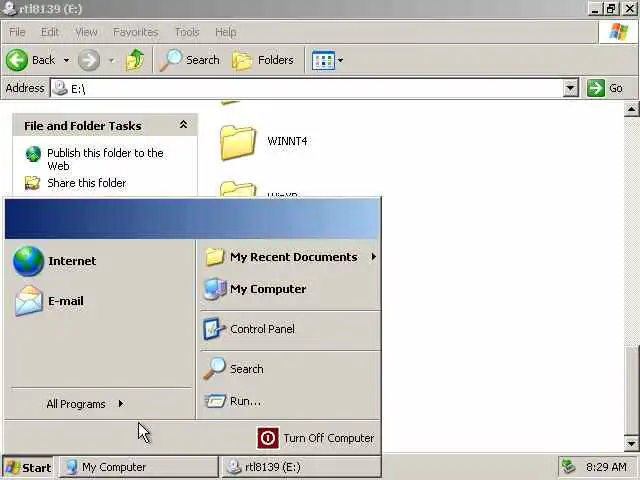This screenshot has height=480, width=640.
Task: Open the Forward history dropdown arrow
Action: point(111,61)
